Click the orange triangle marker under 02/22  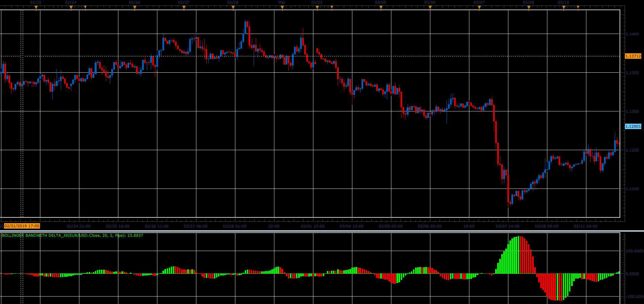coord(36,7)
